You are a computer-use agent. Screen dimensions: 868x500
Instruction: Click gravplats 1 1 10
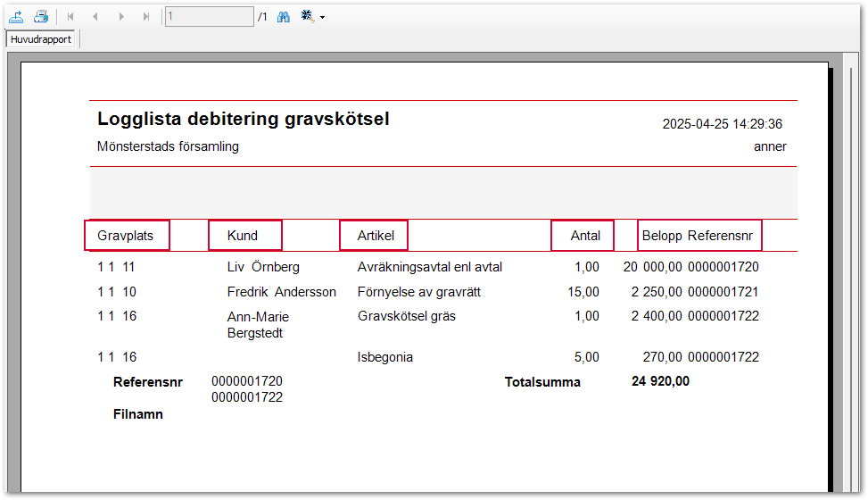pos(117,292)
